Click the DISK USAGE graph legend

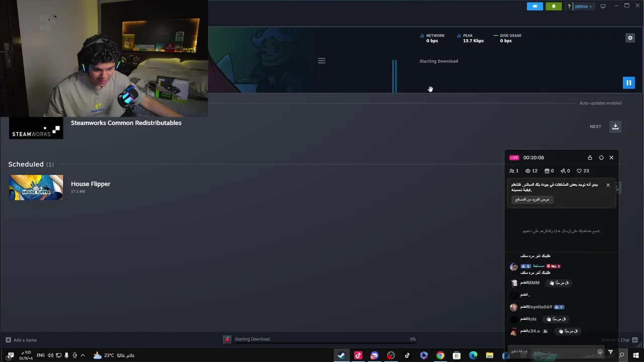point(507,38)
